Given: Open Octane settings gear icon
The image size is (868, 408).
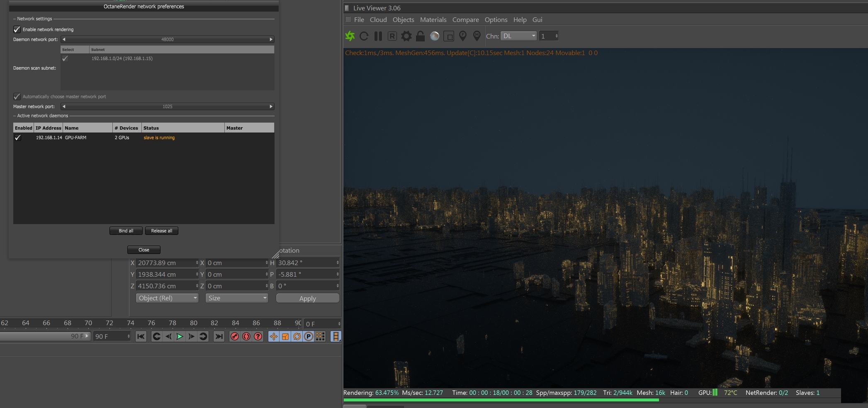Looking at the screenshot, I should (x=406, y=36).
